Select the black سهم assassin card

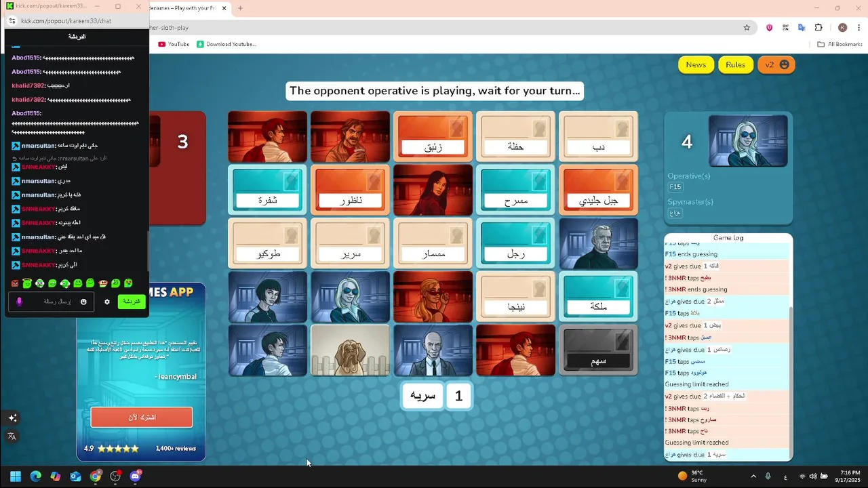pos(598,350)
